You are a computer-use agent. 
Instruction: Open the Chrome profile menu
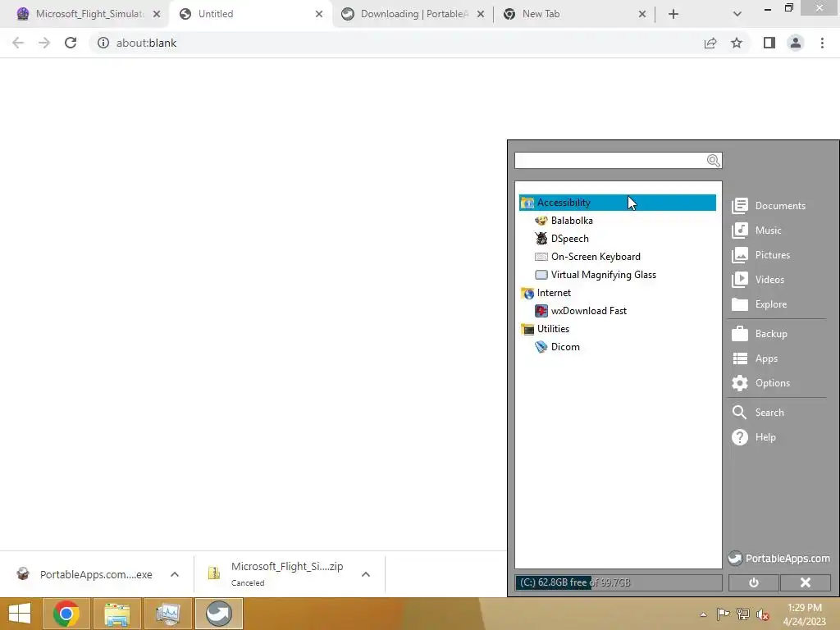click(796, 43)
